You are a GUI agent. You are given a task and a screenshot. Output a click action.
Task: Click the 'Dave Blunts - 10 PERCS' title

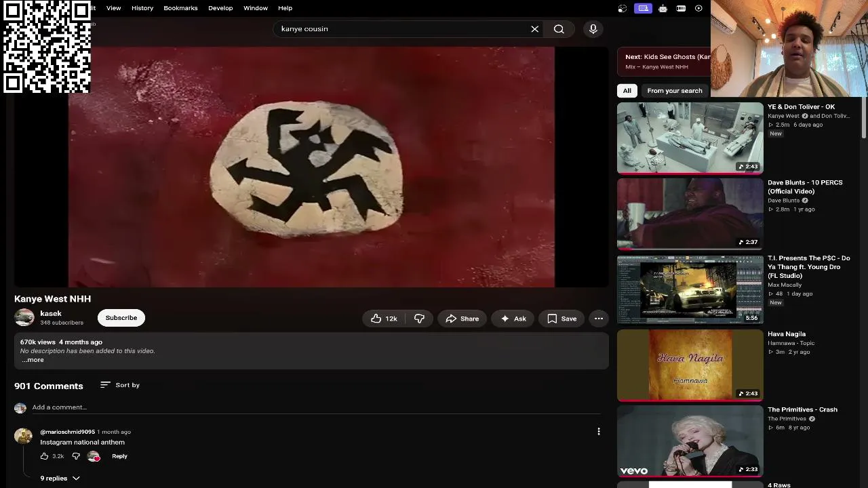click(805, 187)
